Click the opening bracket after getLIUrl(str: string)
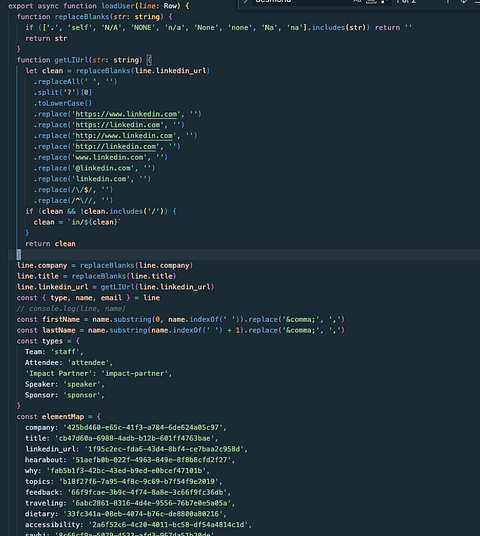The image size is (480, 536). [x=149, y=60]
